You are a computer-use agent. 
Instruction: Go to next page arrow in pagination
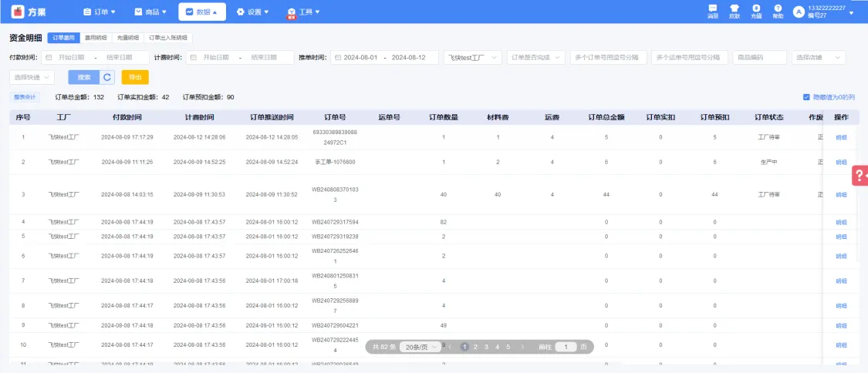[x=522, y=347]
